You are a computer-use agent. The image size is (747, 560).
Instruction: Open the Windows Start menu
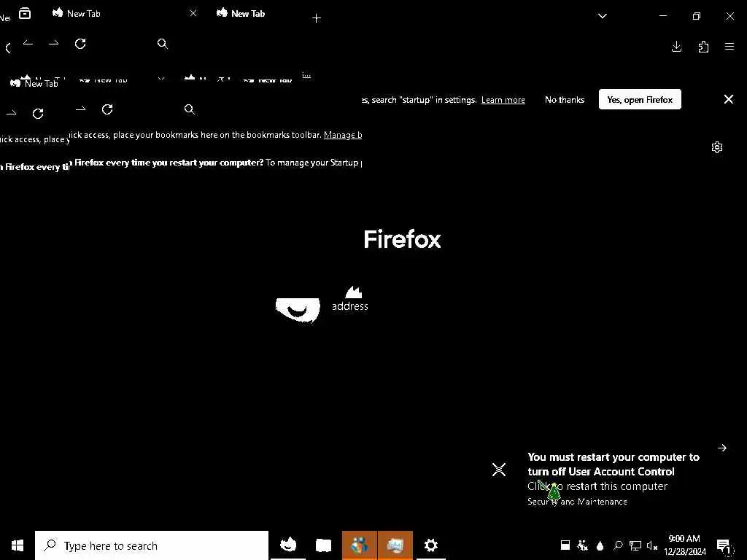18,545
